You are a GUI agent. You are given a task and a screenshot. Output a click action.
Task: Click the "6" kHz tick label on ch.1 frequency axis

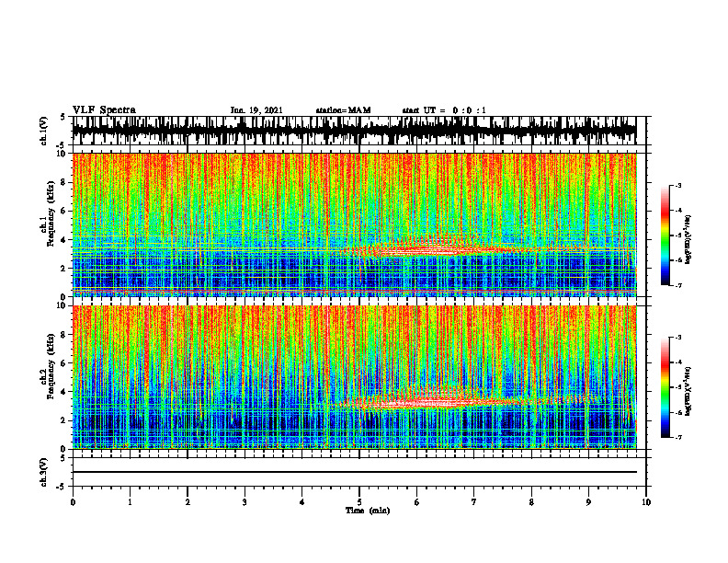(x=65, y=211)
